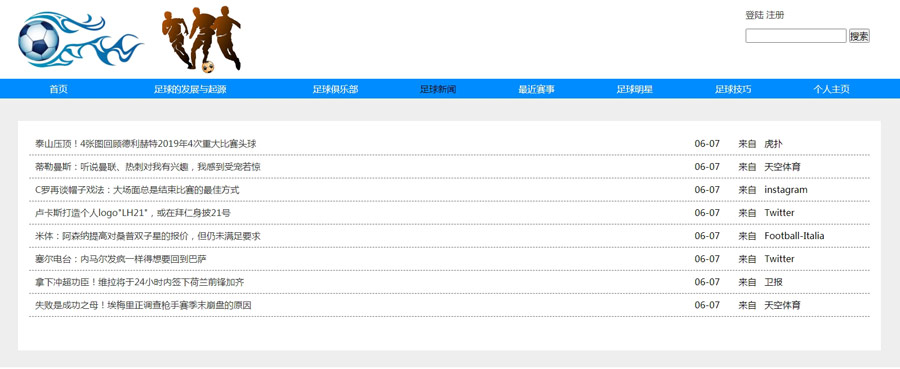Open the 首页 nav item
This screenshot has height=369, width=900.
[x=59, y=90]
